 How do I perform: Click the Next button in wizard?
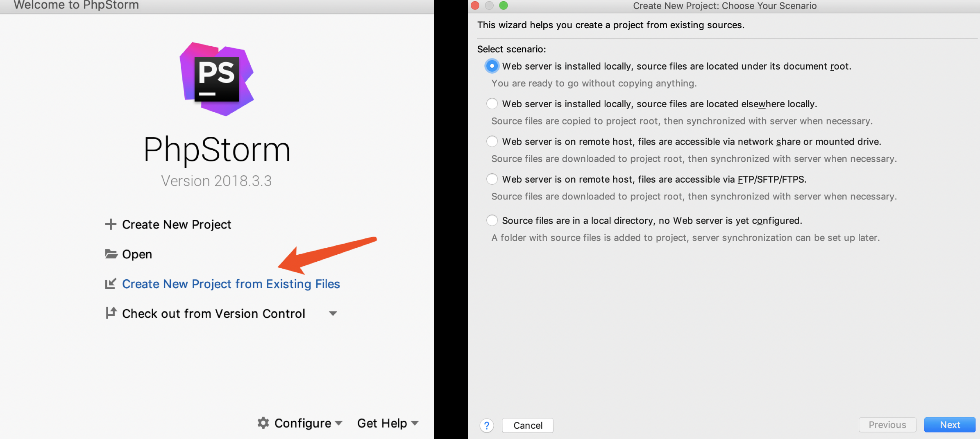950,425
